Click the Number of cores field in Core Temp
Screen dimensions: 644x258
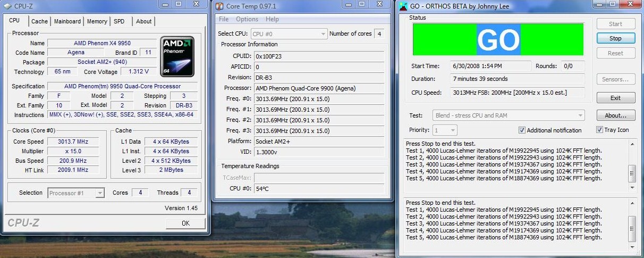[379, 34]
